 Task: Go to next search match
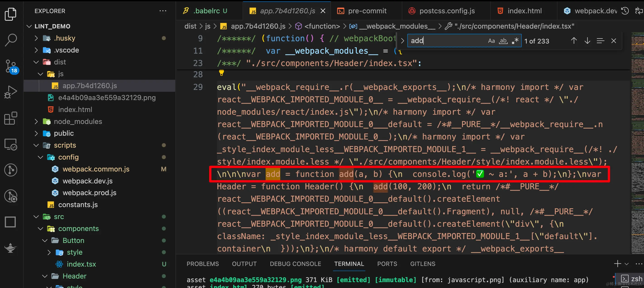tap(587, 41)
